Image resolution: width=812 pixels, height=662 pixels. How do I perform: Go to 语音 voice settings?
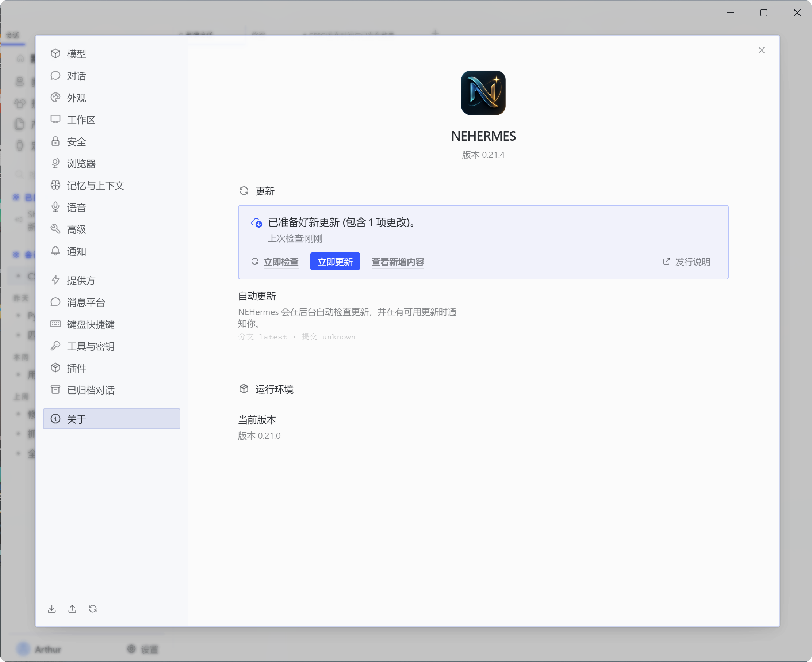111,208
